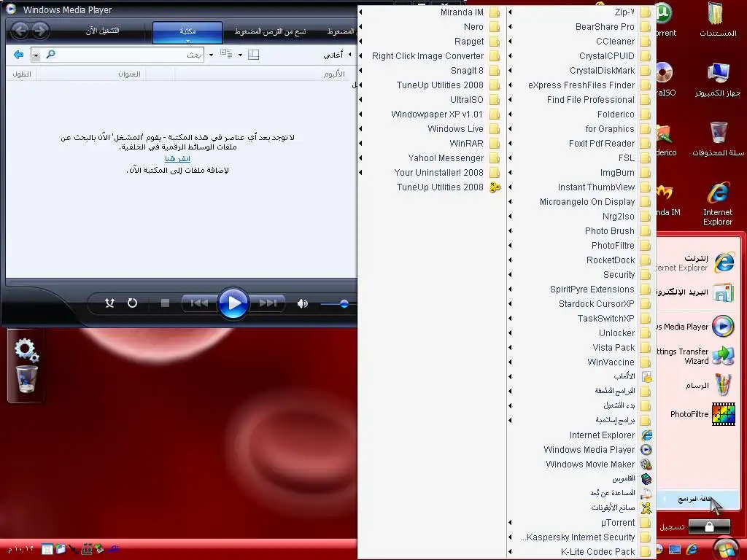The height and width of the screenshot is (560, 747).
Task: Switch to the مكتبة (Library) tab
Action: (x=187, y=31)
